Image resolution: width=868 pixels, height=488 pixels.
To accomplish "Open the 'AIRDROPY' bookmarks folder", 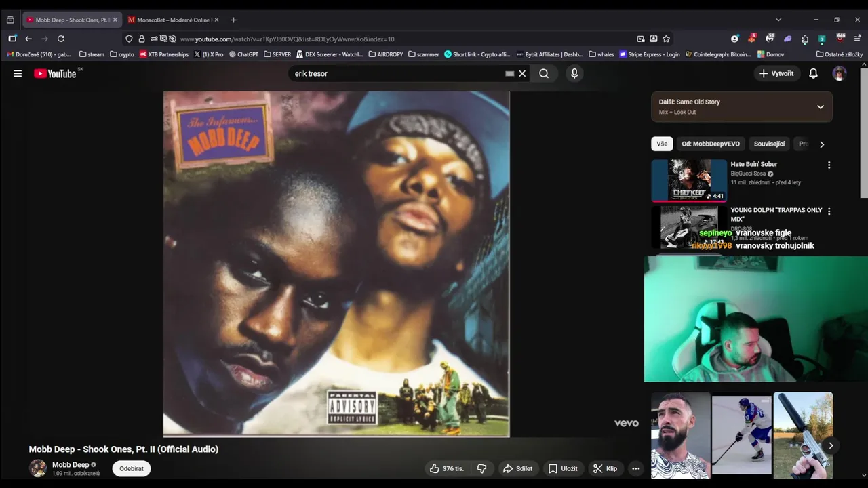I will point(386,54).
